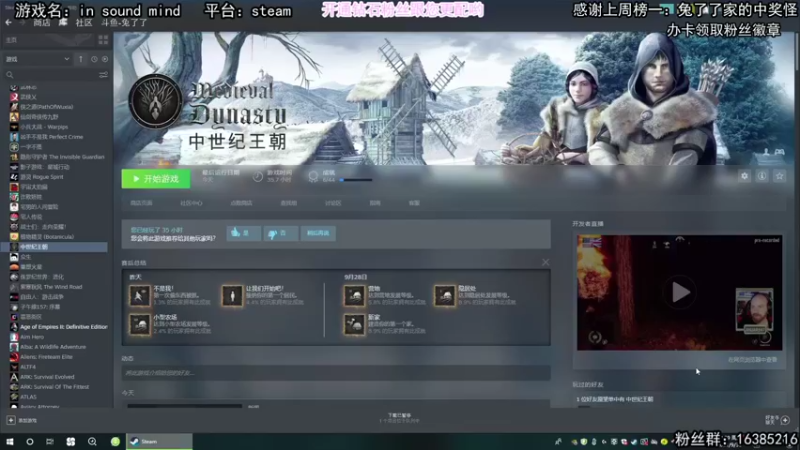Focus the library search field
Image resolution: width=800 pixels, height=450 pixels.
coord(56,75)
